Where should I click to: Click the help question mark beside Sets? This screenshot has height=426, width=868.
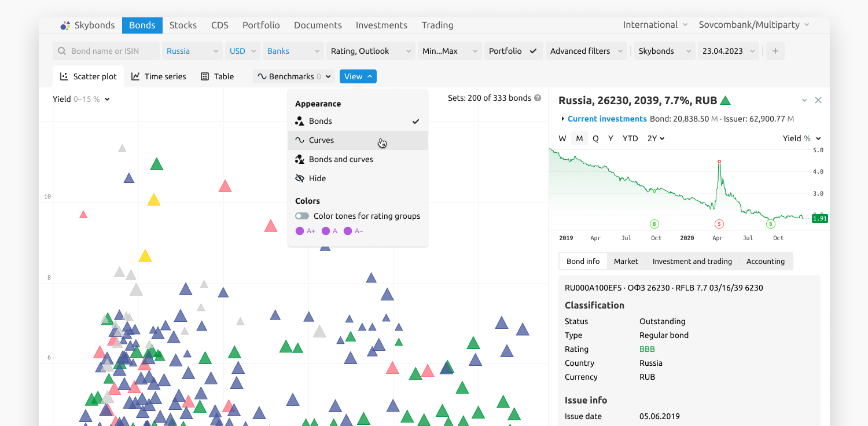click(538, 98)
